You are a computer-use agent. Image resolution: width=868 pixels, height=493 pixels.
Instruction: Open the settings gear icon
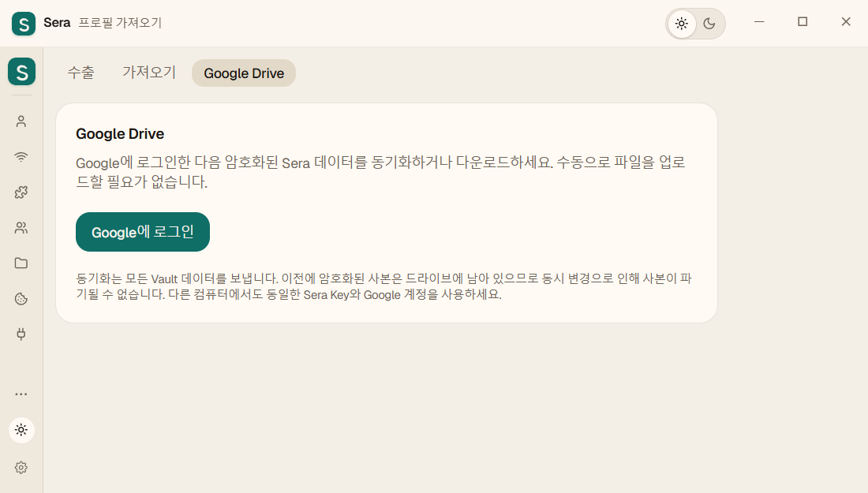tap(21, 468)
